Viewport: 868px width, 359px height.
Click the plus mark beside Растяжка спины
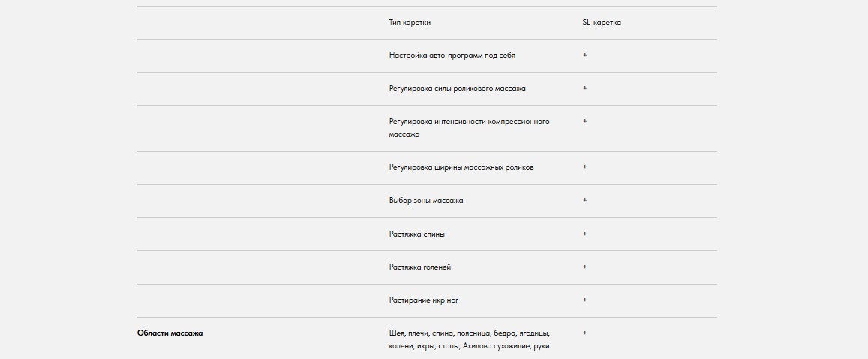tap(585, 234)
